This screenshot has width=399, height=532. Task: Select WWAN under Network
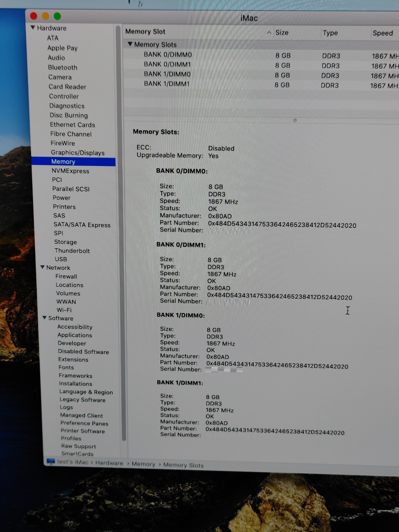(x=66, y=301)
